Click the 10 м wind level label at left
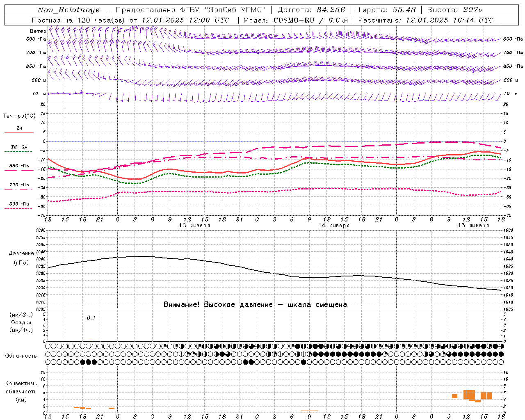 tap(39, 94)
